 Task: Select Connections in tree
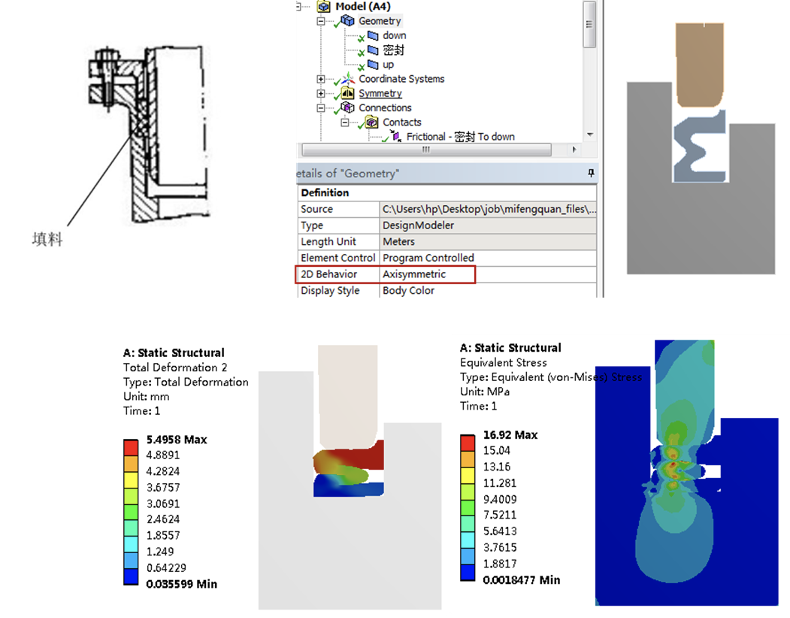385,108
